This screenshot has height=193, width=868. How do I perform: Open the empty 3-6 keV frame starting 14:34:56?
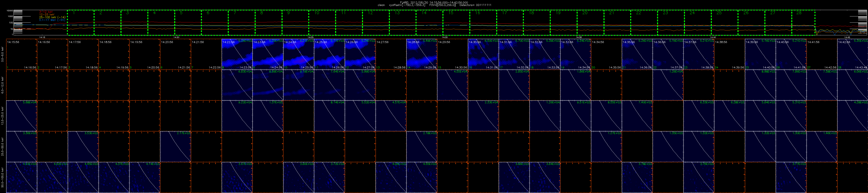click(607, 54)
